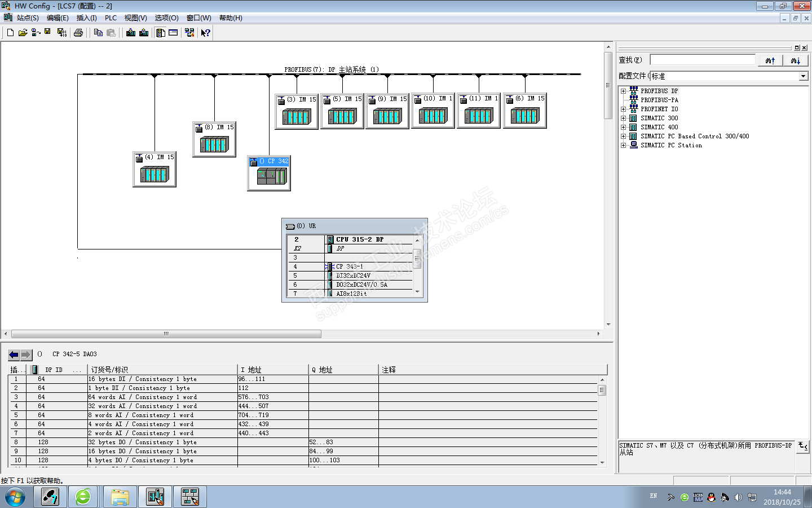Click the search-up binoculars button in catalog
Screen dimensions: 812x508
click(x=770, y=60)
